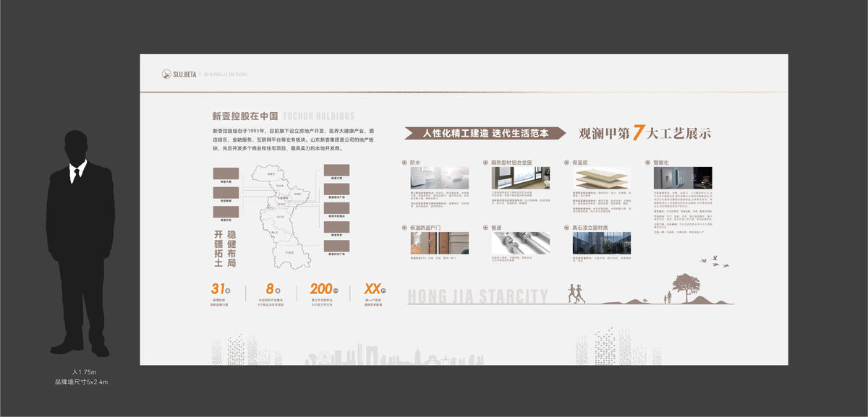Click the bullet icon beside 保温层
This screenshot has width=868, height=417.
coord(566,163)
